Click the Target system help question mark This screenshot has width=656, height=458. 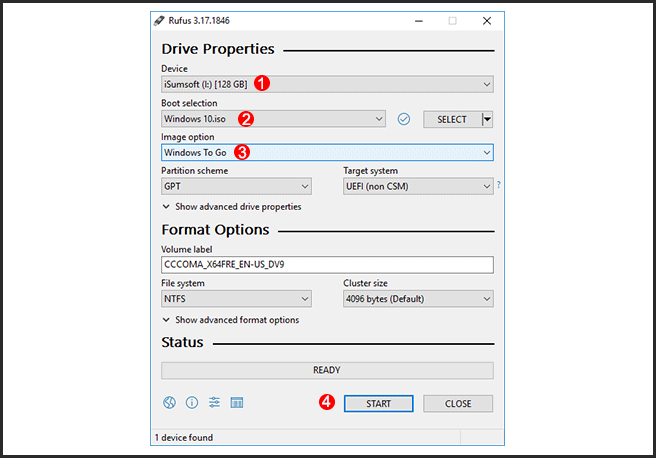coord(499,184)
